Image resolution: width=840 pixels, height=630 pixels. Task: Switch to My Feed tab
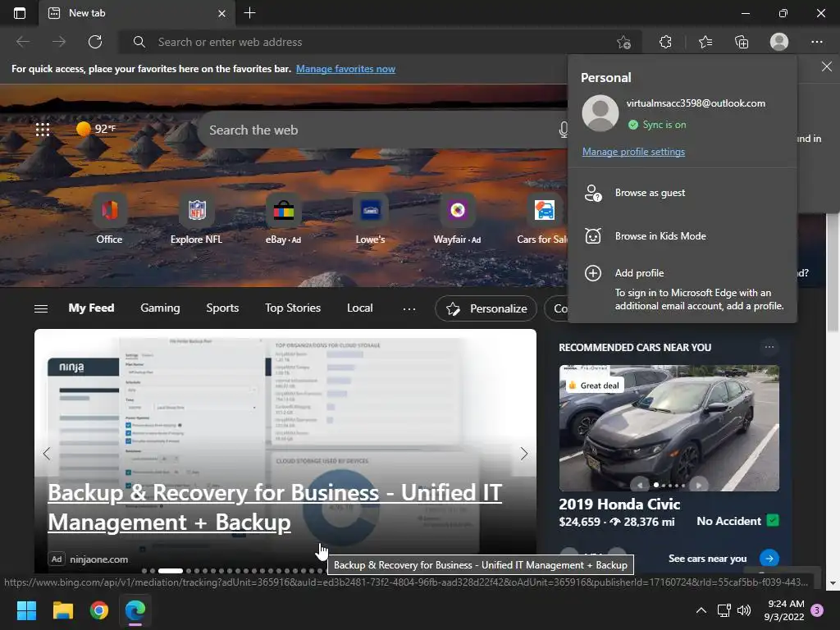click(91, 308)
